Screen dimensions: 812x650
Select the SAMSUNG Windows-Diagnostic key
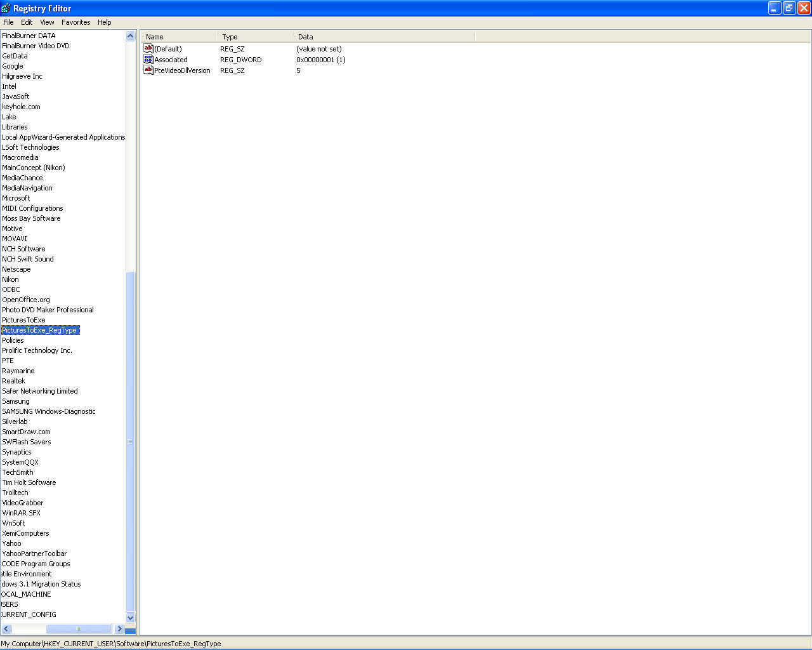(49, 411)
